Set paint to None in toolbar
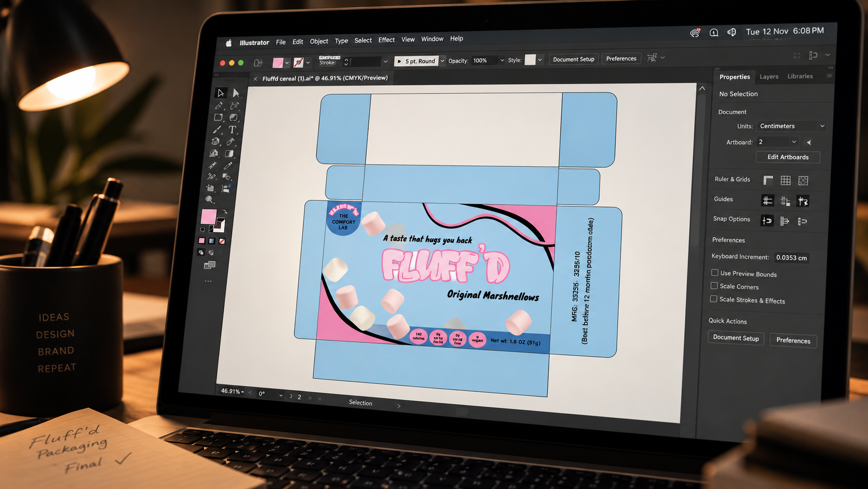 click(x=222, y=241)
